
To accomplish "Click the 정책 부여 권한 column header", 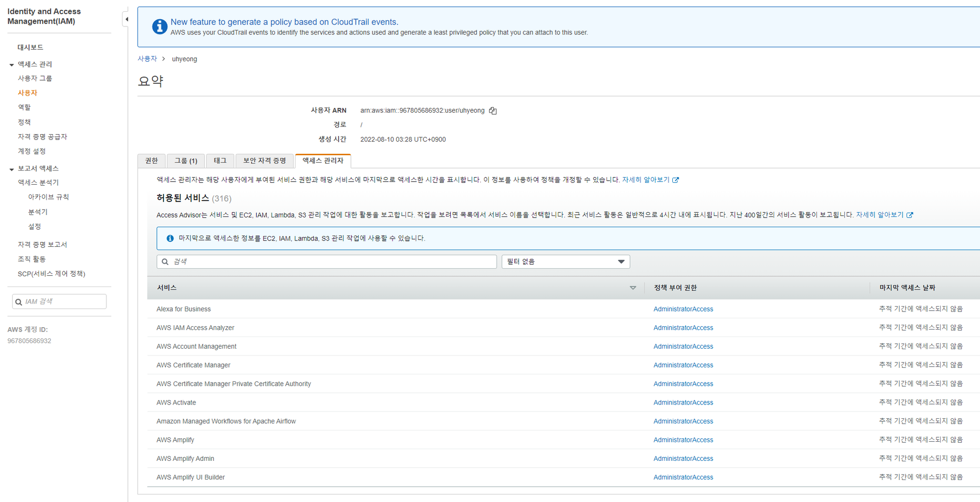I will pyautogui.click(x=675, y=288).
